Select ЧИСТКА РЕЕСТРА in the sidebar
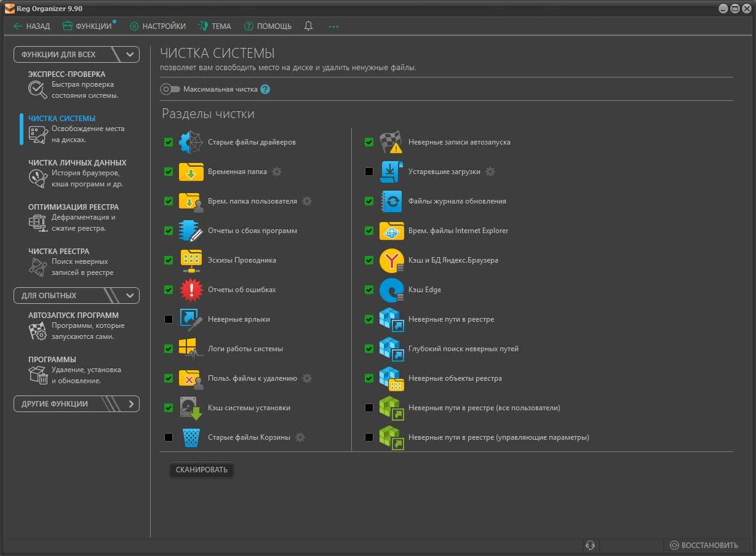Screen dimensions: 756x556 pos(58,251)
